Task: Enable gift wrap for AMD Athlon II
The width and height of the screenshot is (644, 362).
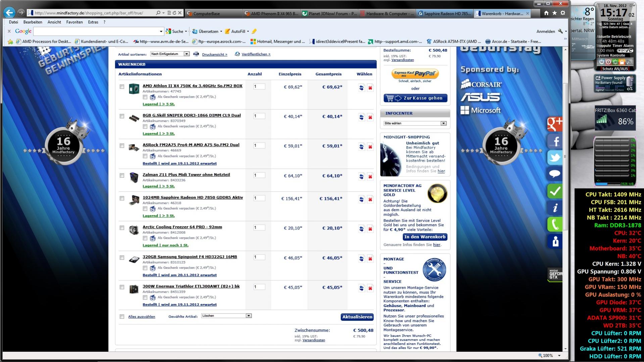Action: coord(145,97)
